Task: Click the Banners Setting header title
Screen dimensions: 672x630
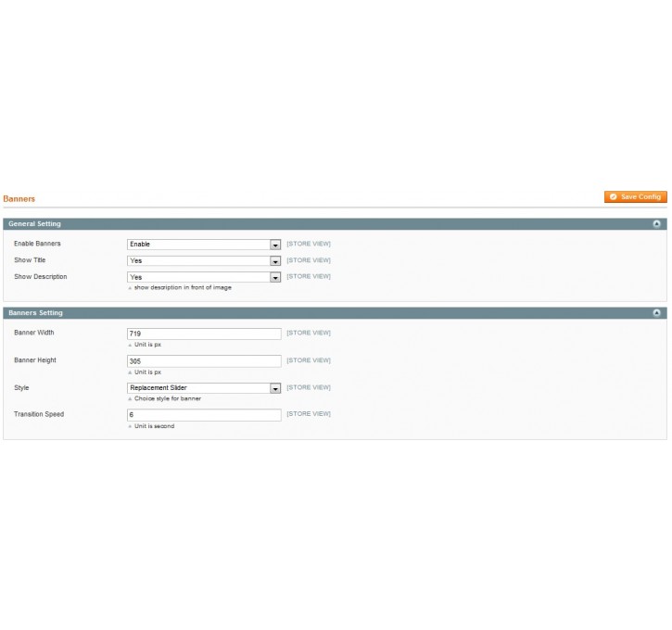Action: pyautogui.click(x=35, y=313)
